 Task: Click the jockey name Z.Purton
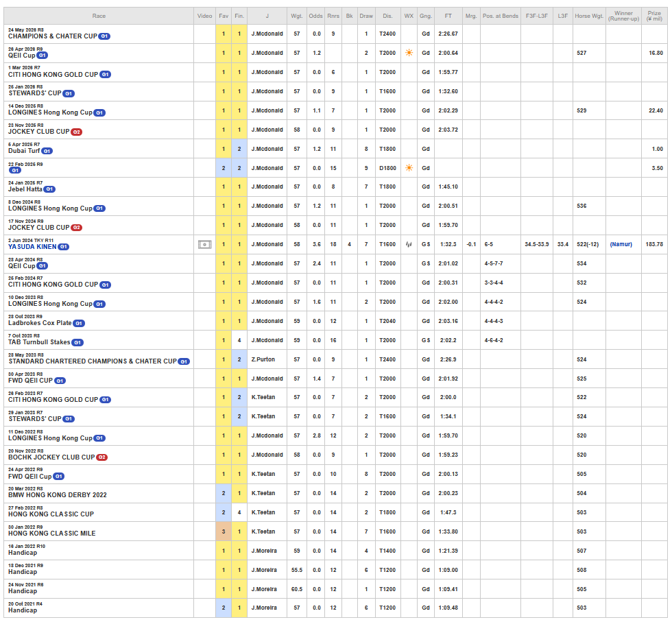263,359
